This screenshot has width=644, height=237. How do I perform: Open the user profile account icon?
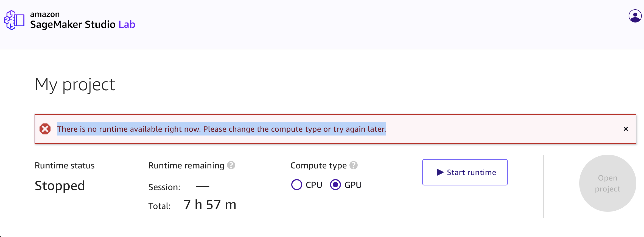[x=635, y=16]
